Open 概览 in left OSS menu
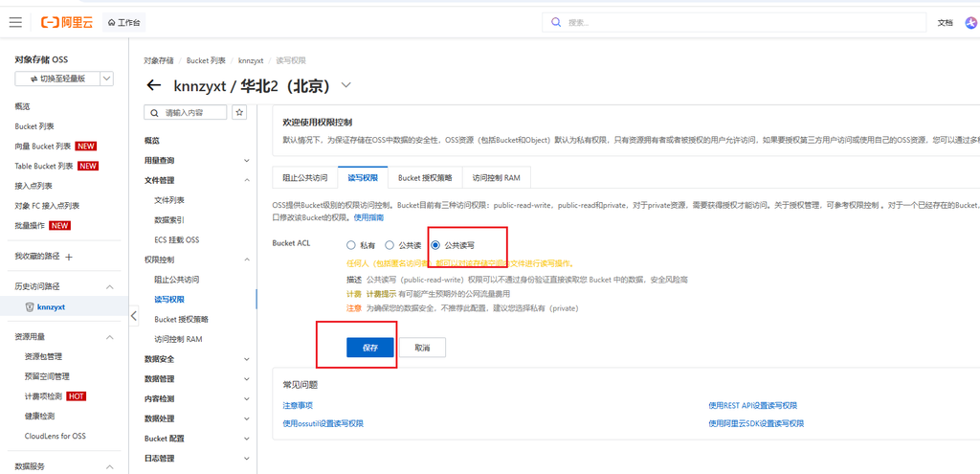Screen dimensions: 980x474 pyautogui.click(x=23, y=106)
